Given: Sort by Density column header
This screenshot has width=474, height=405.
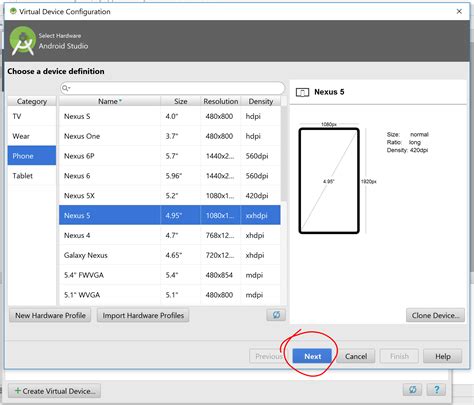Looking at the screenshot, I should click(x=260, y=101).
